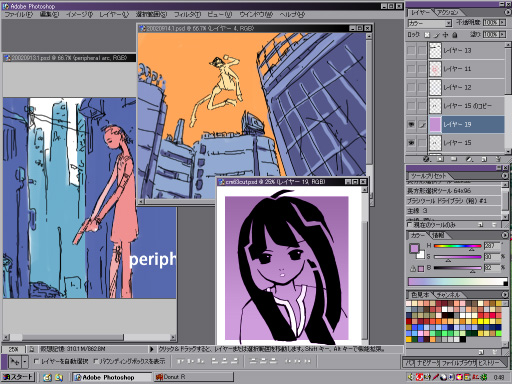Switch to the Actions tab
Screen dimensions: 512x384
(x=447, y=12)
